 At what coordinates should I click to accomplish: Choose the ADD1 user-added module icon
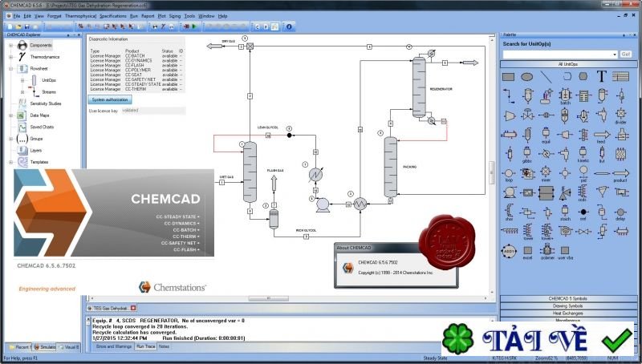[509, 251]
